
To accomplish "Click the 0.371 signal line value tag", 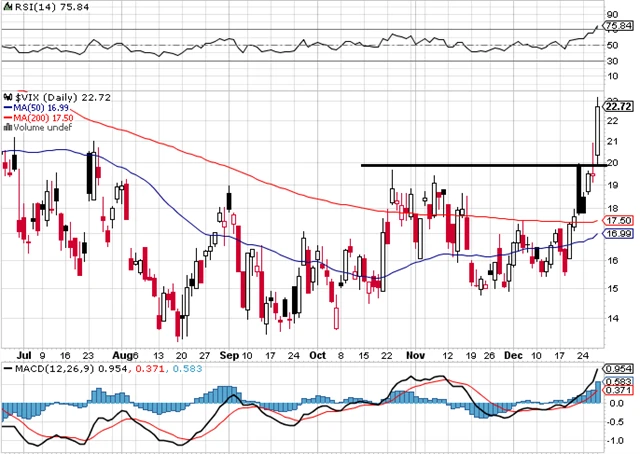I will pyautogui.click(x=619, y=391).
